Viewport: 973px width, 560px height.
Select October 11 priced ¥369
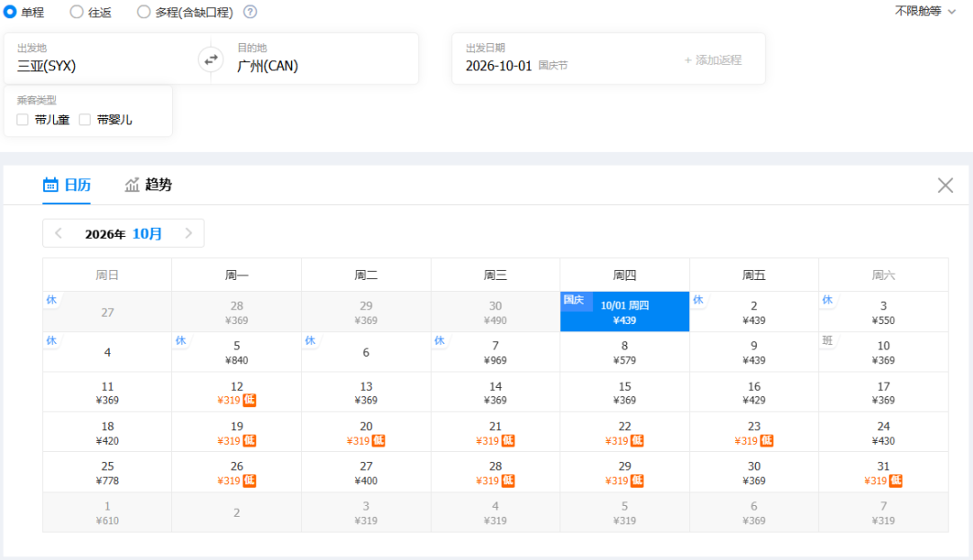107,392
